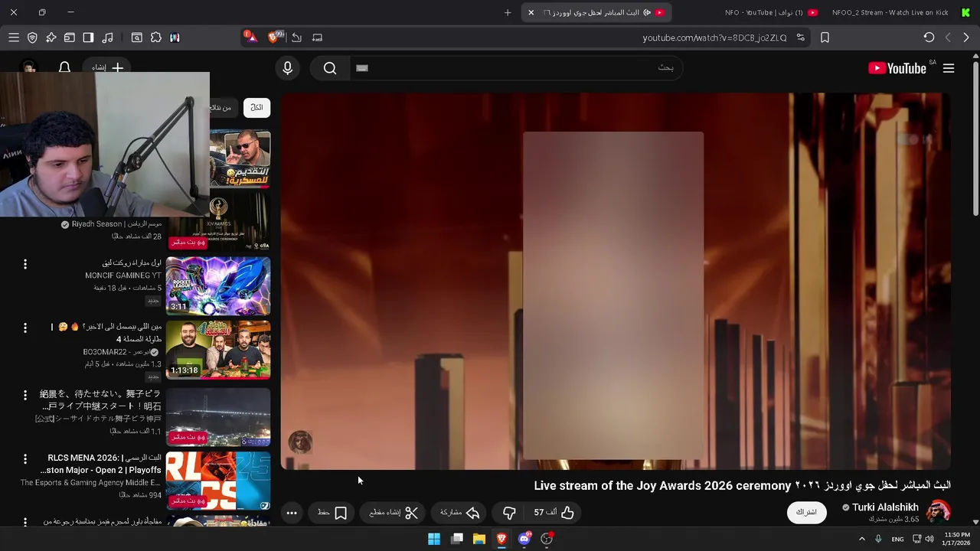The height and width of the screenshot is (551, 980).
Task: Open more actions three-dot button
Action: point(292,513)
